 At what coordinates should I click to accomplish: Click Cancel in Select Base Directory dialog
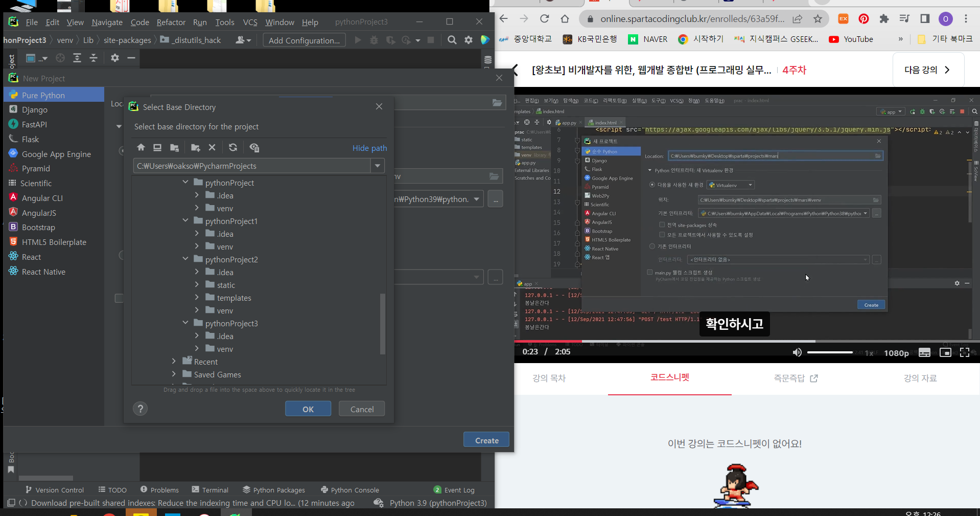click(362, 409)
